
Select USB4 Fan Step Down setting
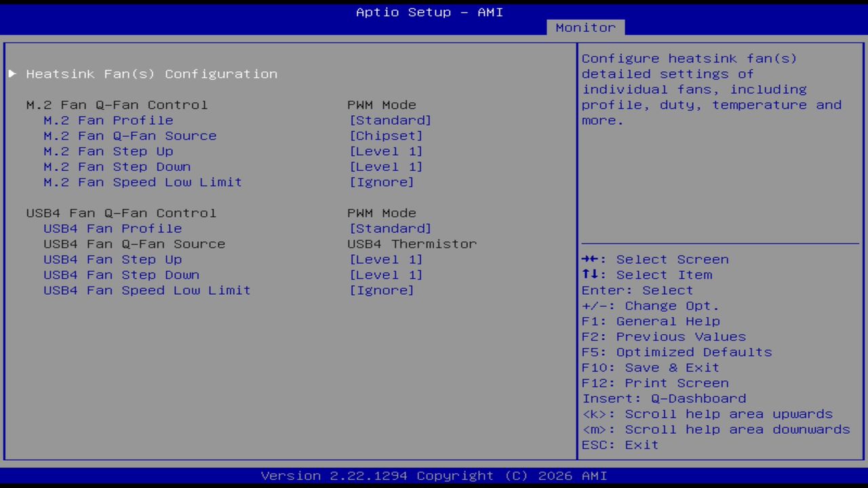point(387,274)
